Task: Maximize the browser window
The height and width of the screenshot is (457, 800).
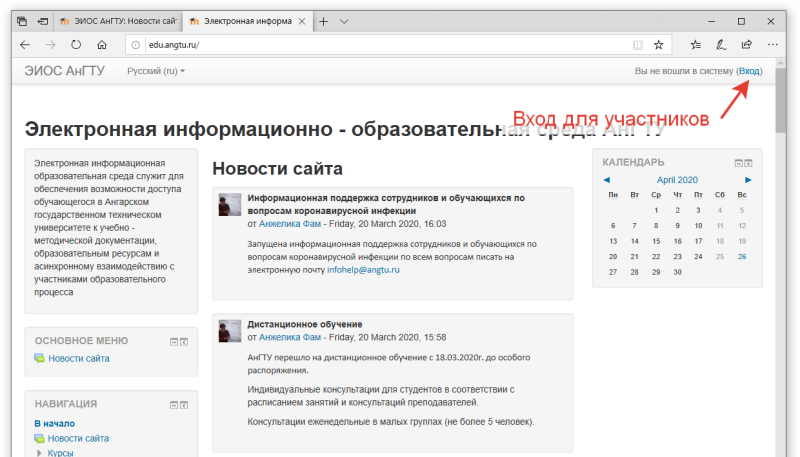Action: pos(741,21)
